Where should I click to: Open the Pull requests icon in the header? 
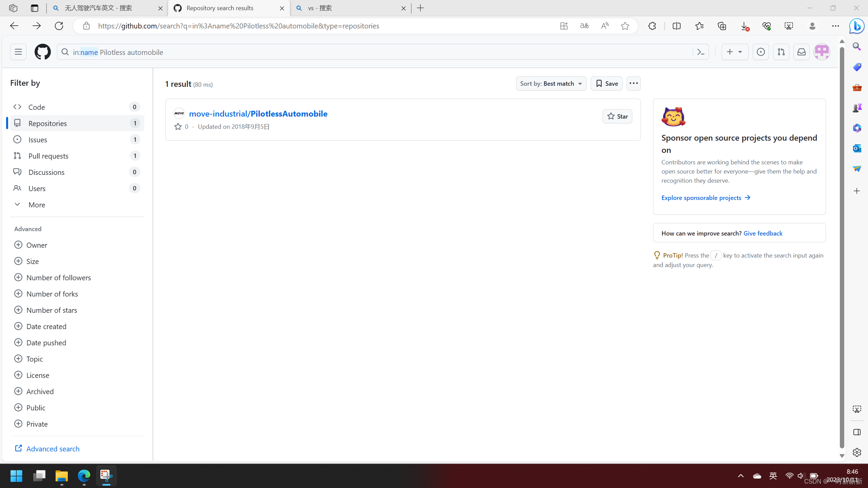(x=781, y=52)
